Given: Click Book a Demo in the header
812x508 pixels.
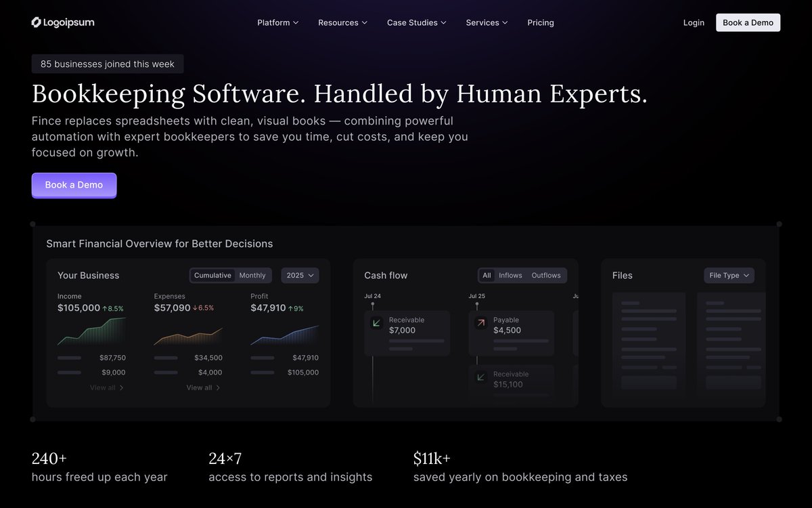Looking at the screenshot, I should point(748,22).
